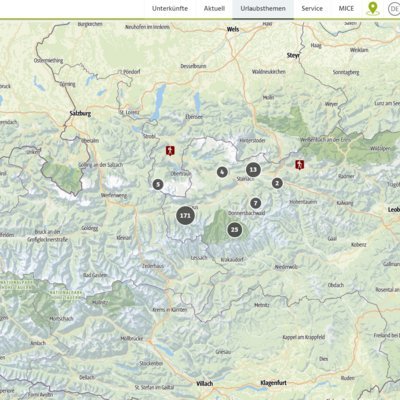Click the Donnersbachwald label on map

click(246, 213)
